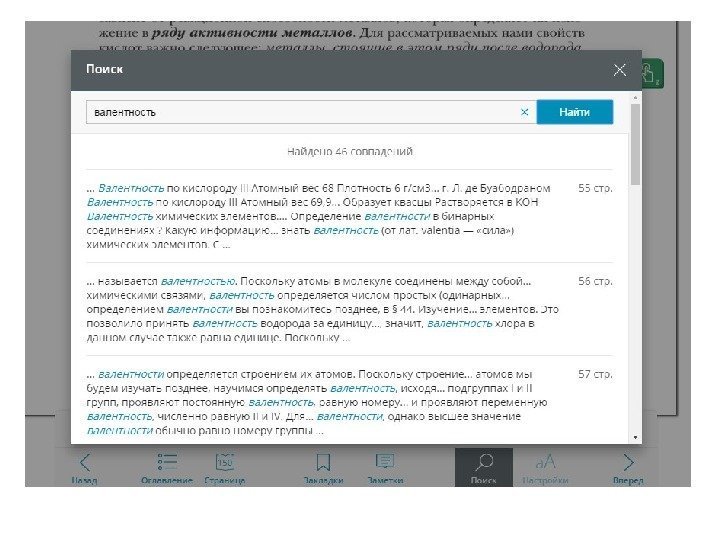Viewport: 720px width, 540px height.
Task: Click the Поиск dialog title text
Action: pos(104,69)
